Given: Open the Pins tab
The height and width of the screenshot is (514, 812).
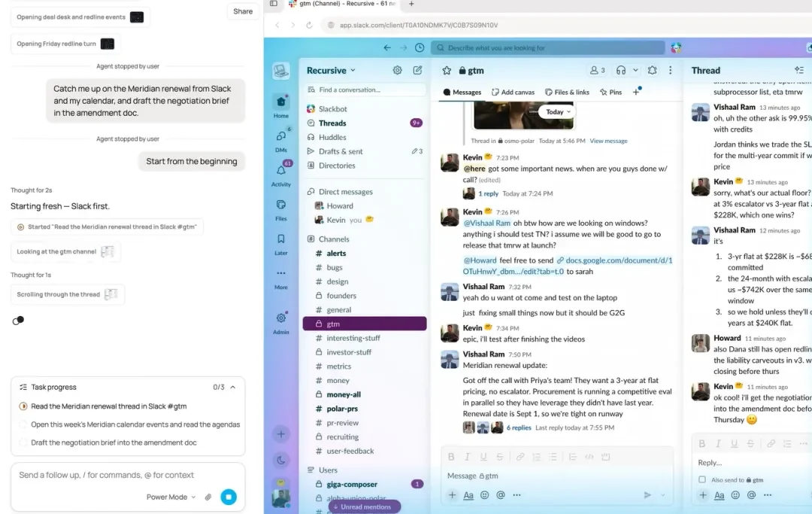Looking at the screenshot, I should 611,93.
